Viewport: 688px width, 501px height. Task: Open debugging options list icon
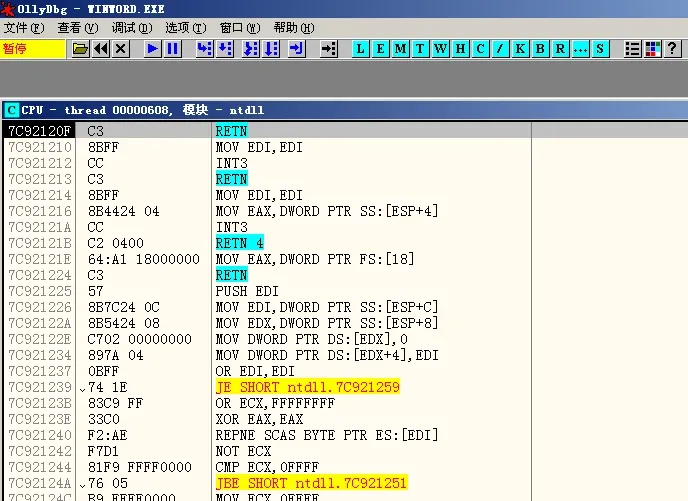pos(632,49)
